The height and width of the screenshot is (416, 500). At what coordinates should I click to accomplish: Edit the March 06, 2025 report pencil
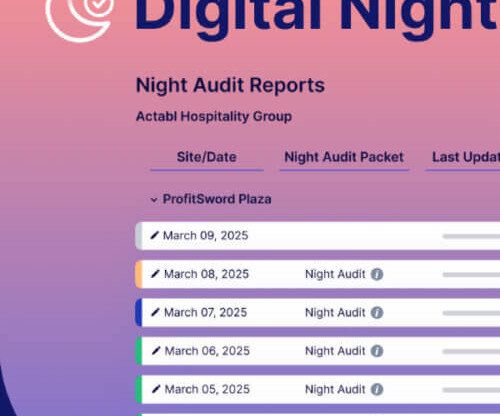(x=156, y=351)
